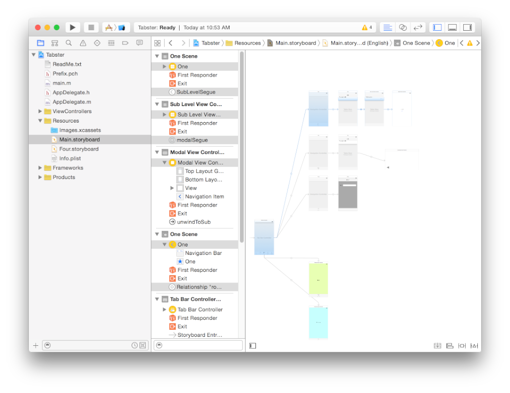Screen dimensions: 510x393
Task: Open the debug navigator tab
Action: (x=111, y=43)
